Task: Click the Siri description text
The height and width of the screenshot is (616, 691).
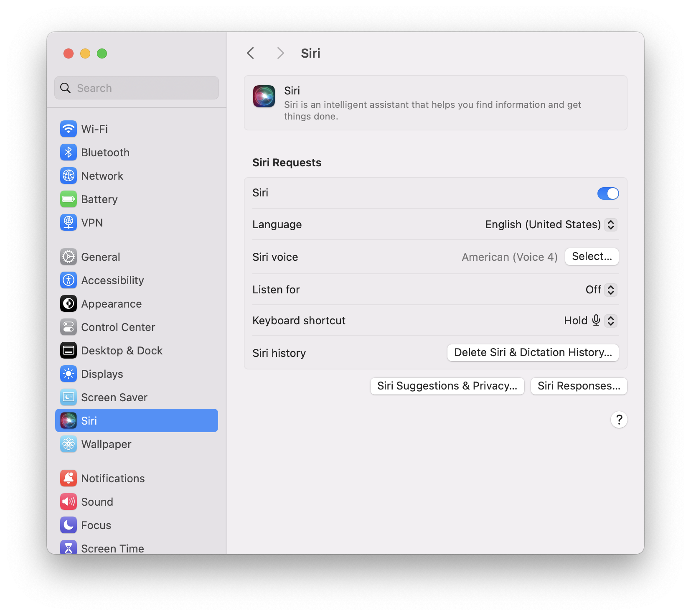Action: 432,110
